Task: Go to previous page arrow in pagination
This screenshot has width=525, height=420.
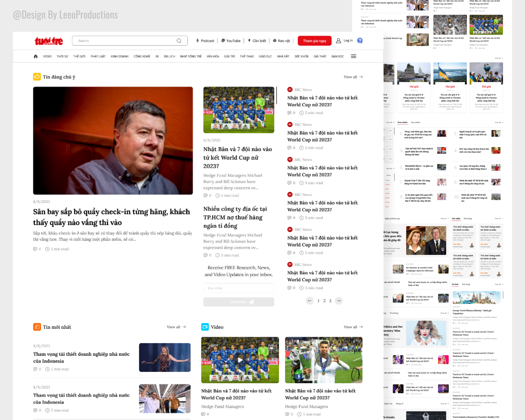Action: (x=309, y=301)
